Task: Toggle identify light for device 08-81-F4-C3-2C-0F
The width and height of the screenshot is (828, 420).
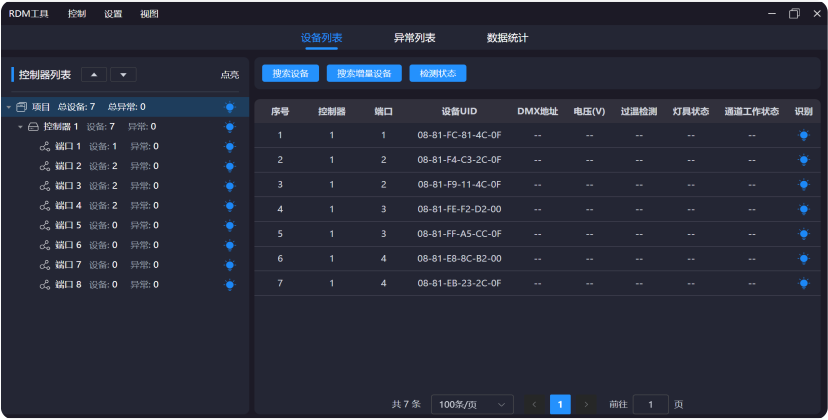Action: point(802,160)
